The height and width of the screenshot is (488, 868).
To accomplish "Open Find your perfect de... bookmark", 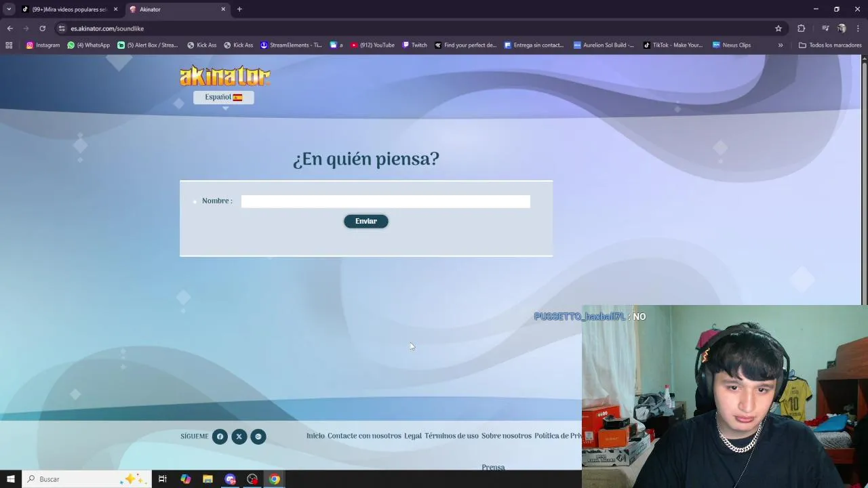I will tap(465, 45).
